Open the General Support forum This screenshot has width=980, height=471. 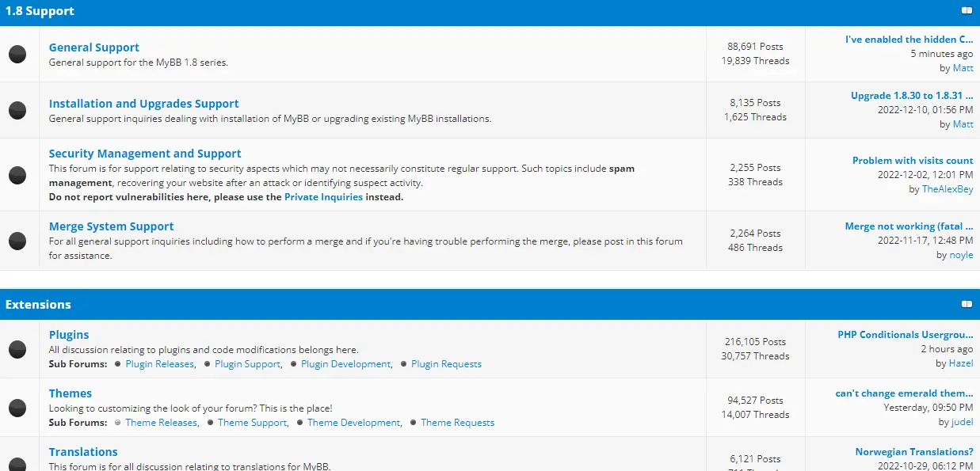tap(94, 47)
